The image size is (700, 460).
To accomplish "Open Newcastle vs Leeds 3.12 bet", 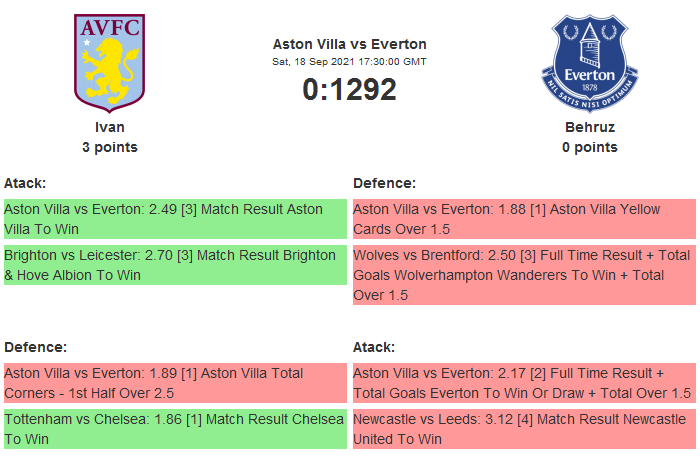I will click(523, 429).
